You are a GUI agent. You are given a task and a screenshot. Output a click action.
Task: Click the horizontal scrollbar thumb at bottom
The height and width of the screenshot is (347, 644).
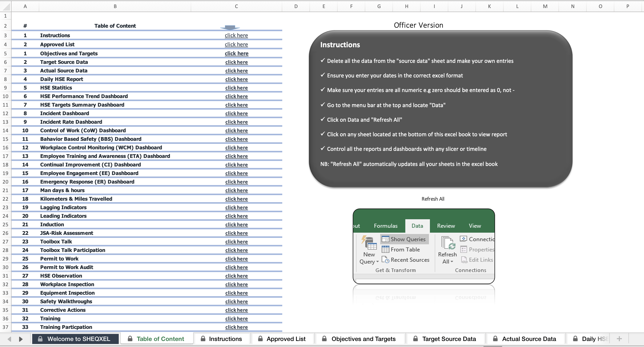pos(493,346)
